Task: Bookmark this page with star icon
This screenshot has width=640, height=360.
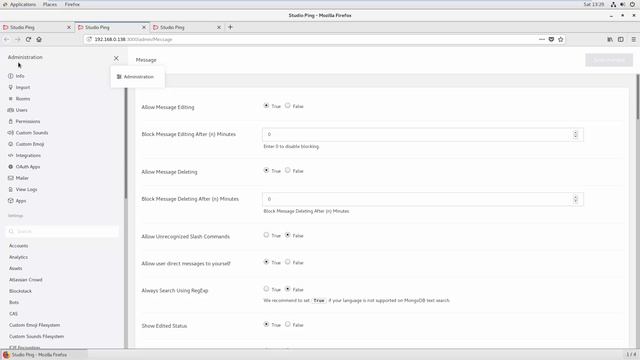Action: 561,39
